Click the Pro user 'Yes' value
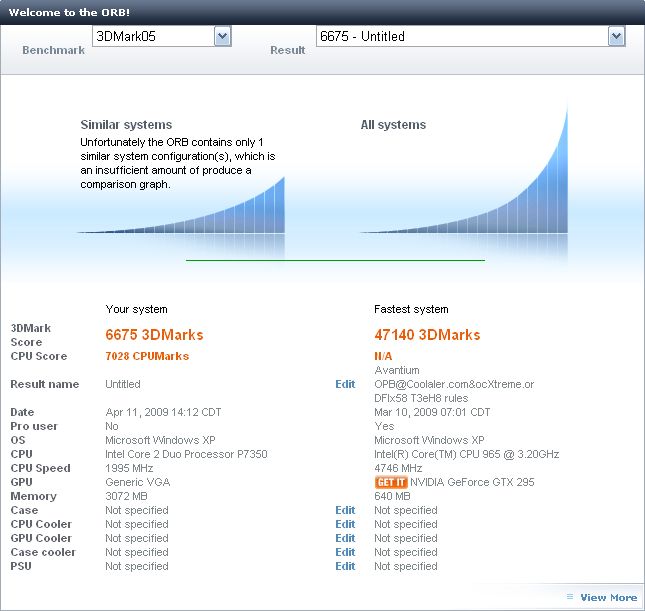Screen dimensions: 645x611 (384, 426)
